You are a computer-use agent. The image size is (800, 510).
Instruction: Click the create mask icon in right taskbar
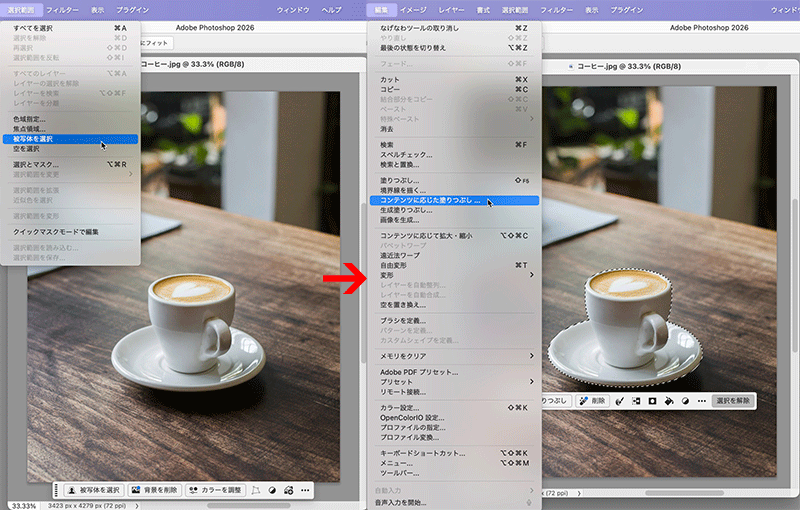tap(652, 400)
